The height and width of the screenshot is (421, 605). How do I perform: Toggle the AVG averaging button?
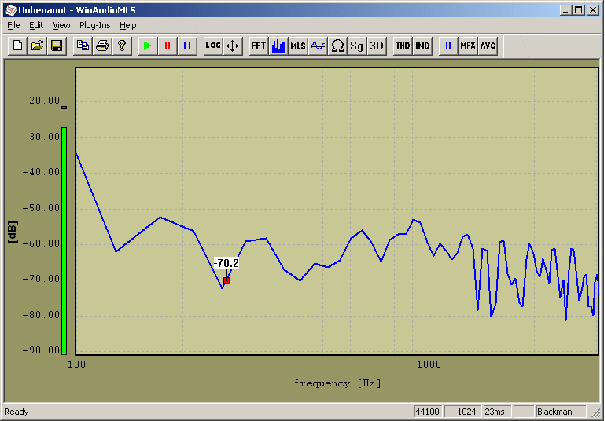(487, 46)
